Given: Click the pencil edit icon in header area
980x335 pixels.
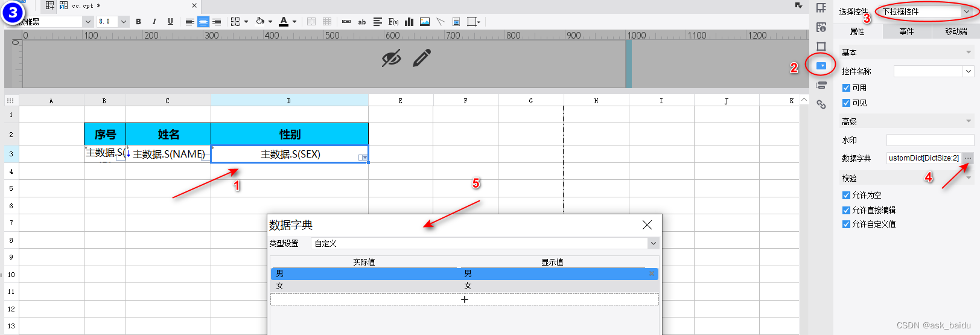Looking at the screenshot, I should click(422, 59).
